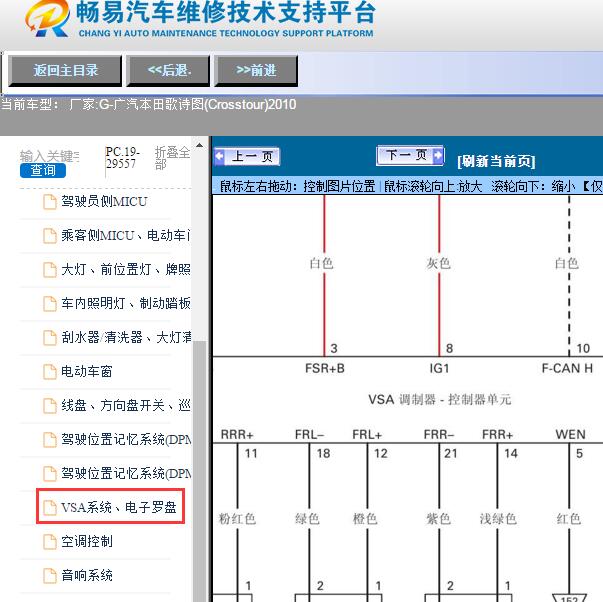This screenshot has width=603, height=602.
Task: Collapse all items with 折叠全部
Action: (172, 158)
